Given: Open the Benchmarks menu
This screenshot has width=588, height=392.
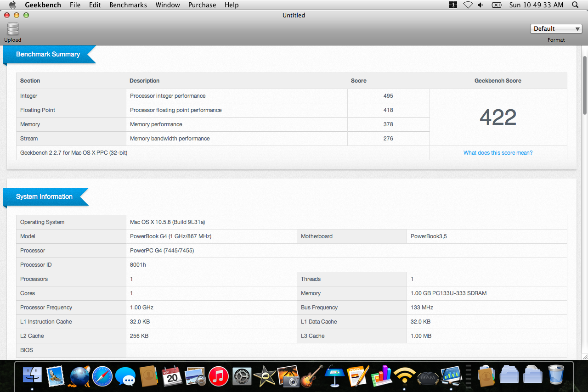Looking at the screenshot, I should coord(128,5).
